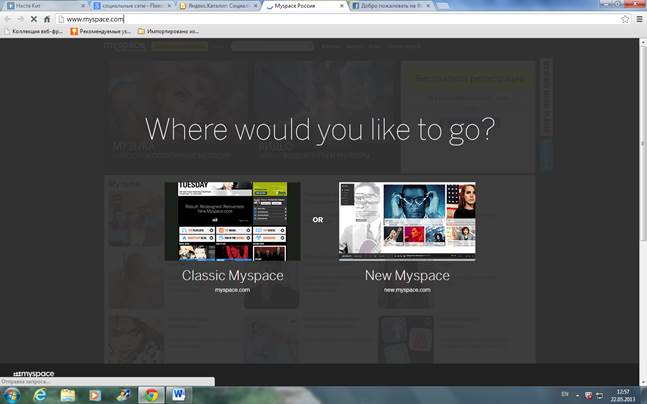Close the Myspace Россия tab
The width and height of the screenshot is (647, 404).
coord(342,6)
